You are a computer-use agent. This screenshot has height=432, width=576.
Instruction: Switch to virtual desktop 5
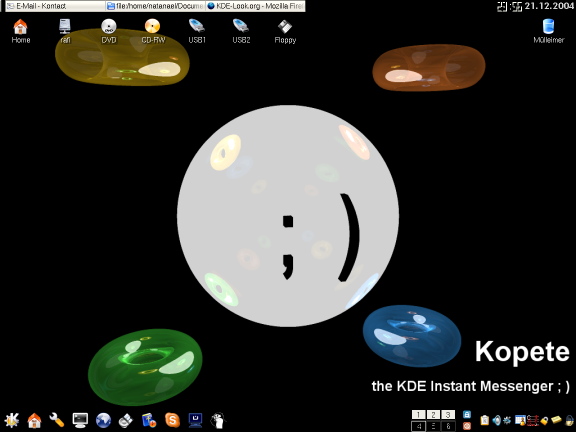click(433, 426)
